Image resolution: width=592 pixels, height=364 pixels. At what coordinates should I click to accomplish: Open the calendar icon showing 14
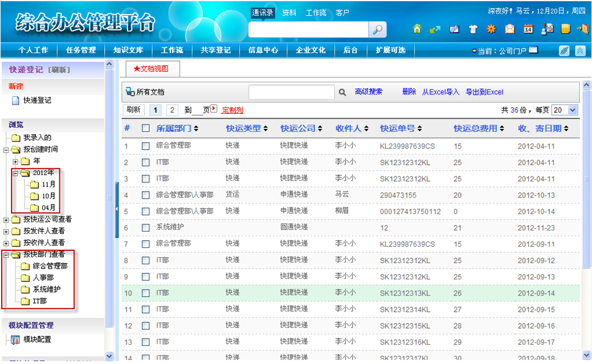coord(528,28)
